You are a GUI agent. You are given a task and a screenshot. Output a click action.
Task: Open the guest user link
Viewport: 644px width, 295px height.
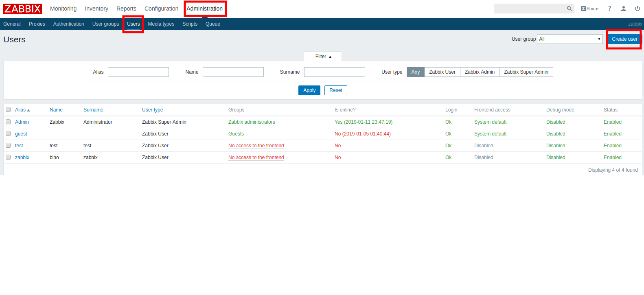21,134
